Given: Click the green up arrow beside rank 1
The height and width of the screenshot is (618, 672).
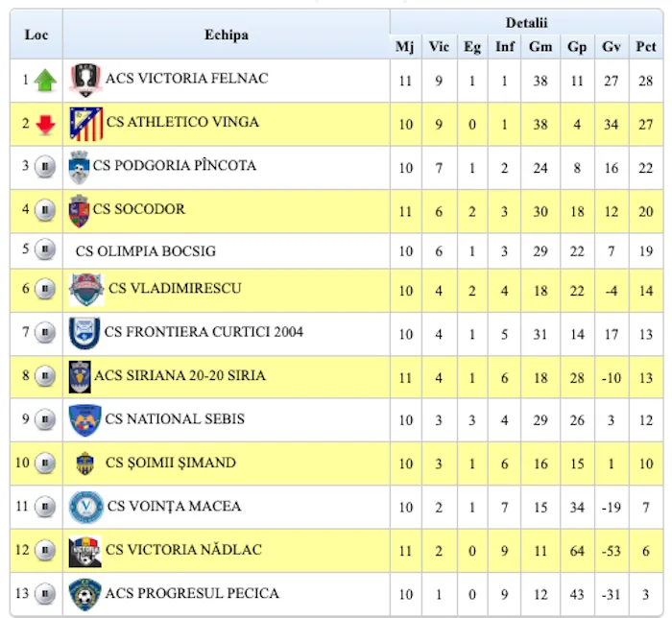Looking at the screenshot, I should tap(46, 81).
